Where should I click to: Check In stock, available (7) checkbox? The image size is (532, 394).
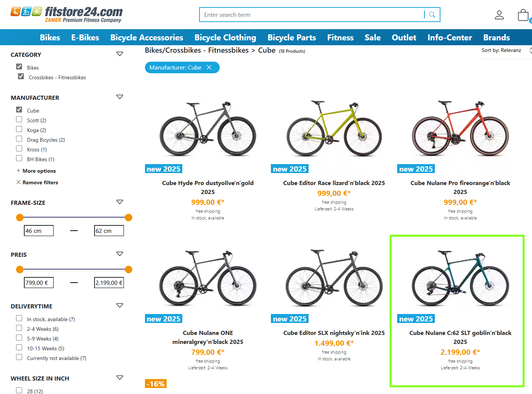pyautogui.click(x=19, y=318)
